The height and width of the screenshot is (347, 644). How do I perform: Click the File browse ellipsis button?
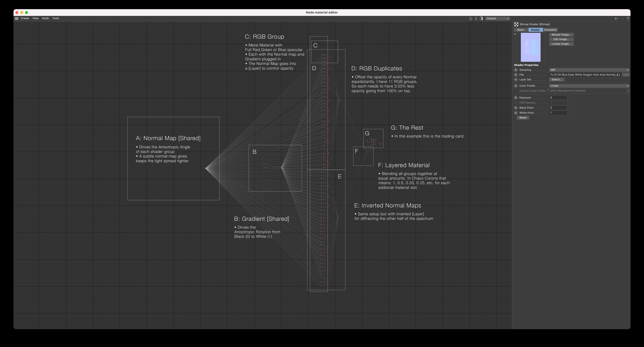pyautogui.click(x=626, y=75)
